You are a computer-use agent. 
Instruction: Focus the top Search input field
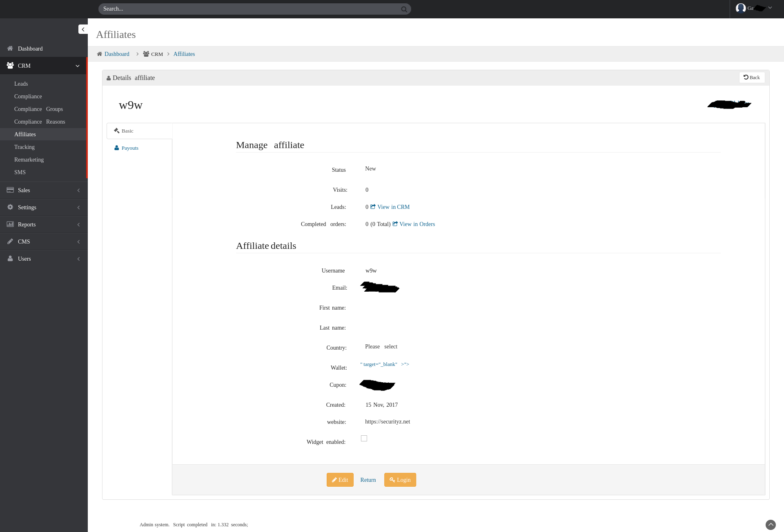click(x=249, y=9)
